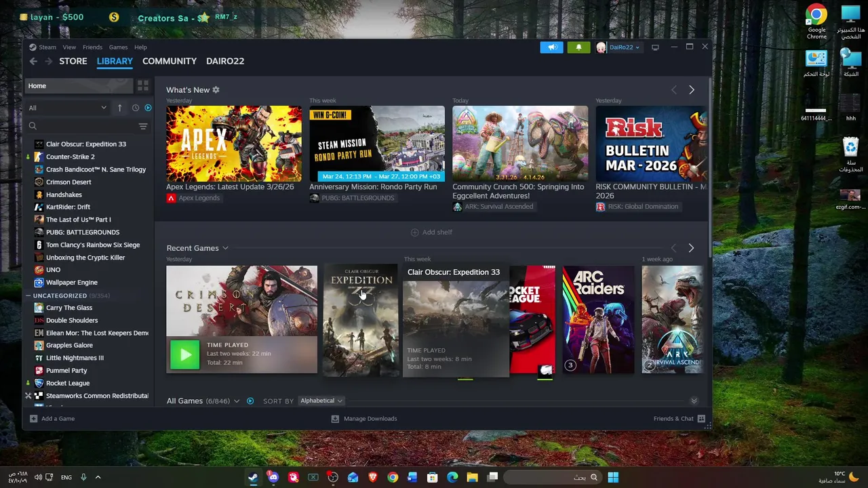
Task: Open Google Chrome desktop shortcut
Action: (816, 22)
